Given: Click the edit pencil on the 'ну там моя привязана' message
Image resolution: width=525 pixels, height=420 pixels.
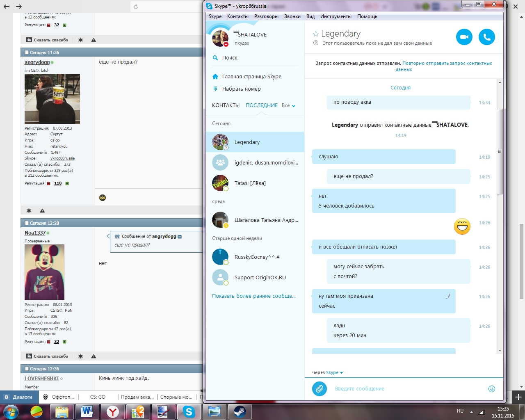Looking at the screenshot, I should point(448,296).
